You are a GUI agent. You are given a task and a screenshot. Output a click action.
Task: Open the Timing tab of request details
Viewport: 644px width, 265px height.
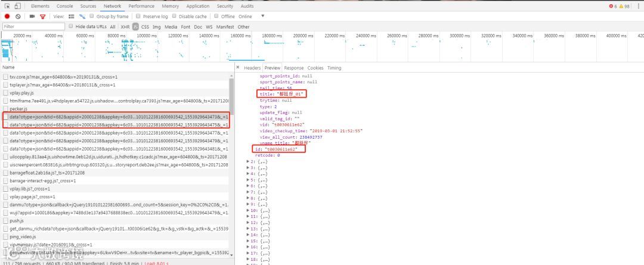point(334,68)
